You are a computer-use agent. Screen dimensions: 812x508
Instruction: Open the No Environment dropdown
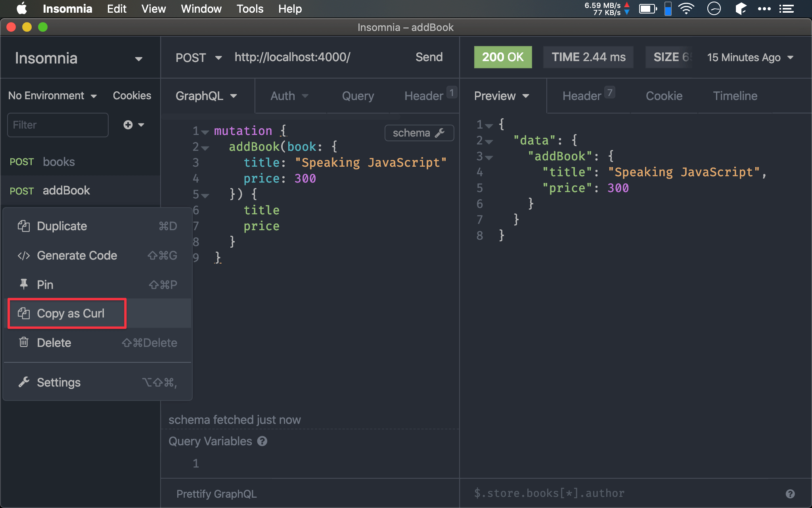click(x=52, y=96)
